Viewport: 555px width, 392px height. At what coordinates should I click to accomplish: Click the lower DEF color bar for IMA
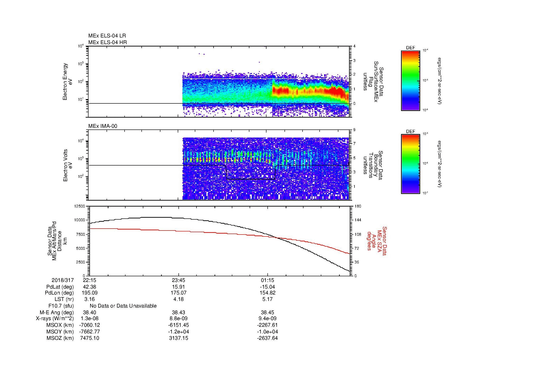point(410,164)
